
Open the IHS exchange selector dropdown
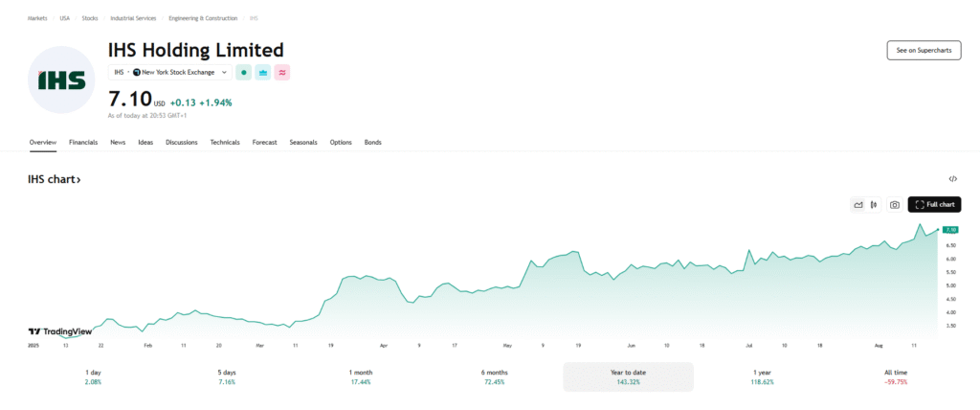(170, 73)
